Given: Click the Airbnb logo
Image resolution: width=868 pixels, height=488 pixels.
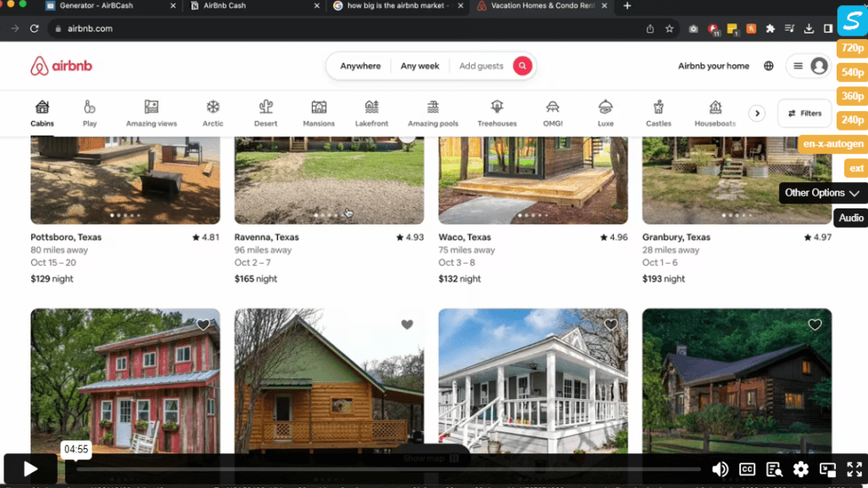Looking at the screenshot, I should coord(61,66).
